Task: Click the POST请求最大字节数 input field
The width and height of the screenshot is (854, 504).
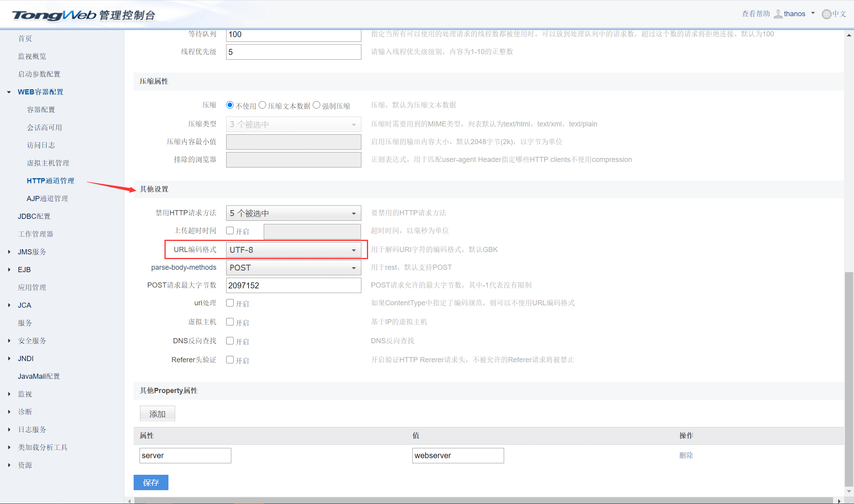Action: click(x=292, y=286)
